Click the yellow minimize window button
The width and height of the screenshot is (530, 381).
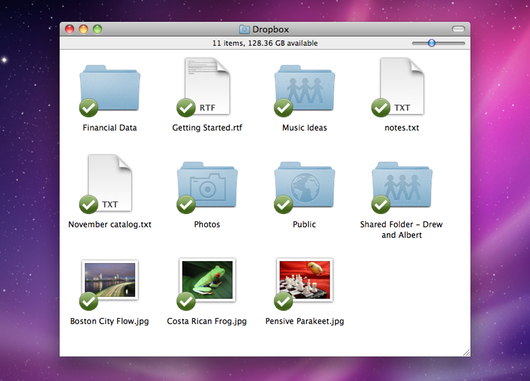[83, 29]
